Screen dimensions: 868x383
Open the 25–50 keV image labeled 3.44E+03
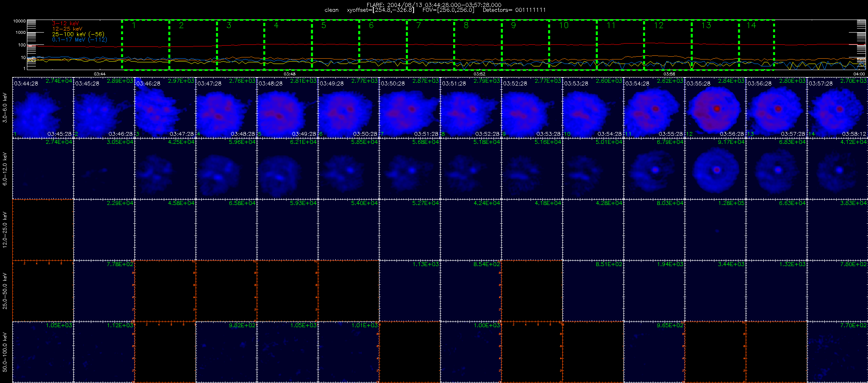(x=715, y=291)
